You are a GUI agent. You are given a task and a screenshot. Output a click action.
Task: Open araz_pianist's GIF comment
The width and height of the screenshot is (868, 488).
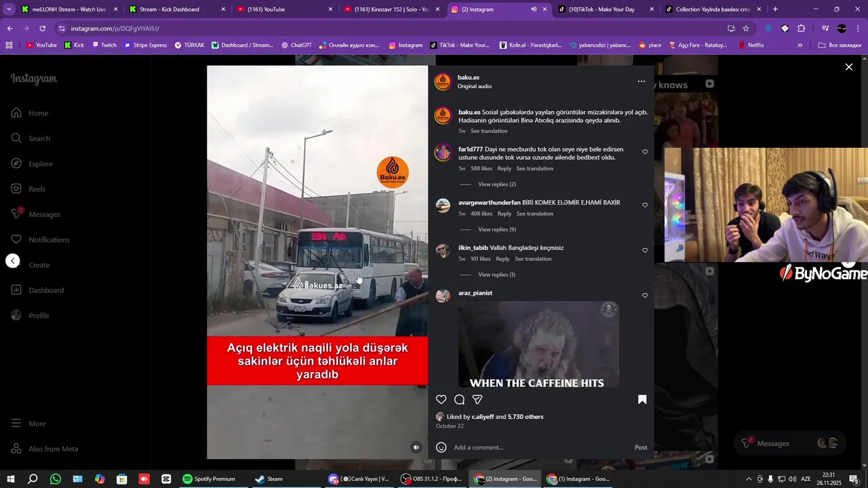(x=538, y=345)
